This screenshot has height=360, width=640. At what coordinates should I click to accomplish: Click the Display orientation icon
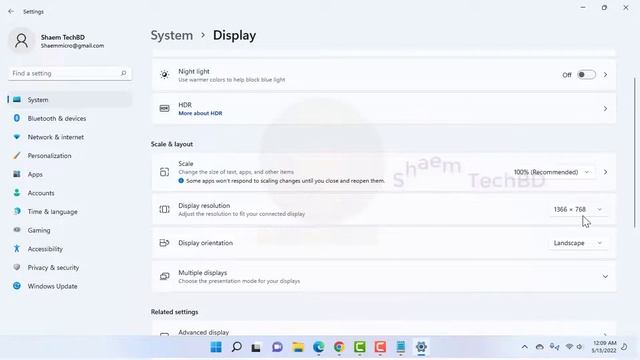164,243
